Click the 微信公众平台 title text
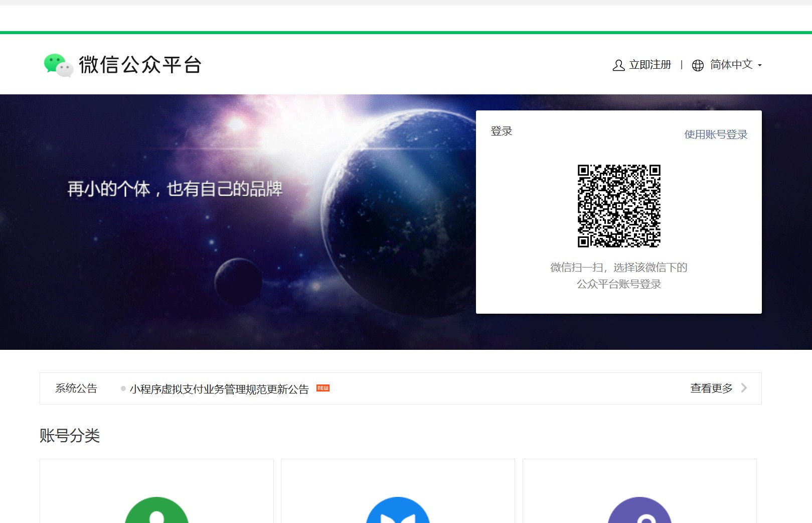This screenshot has height=523, width=812. 140,65
